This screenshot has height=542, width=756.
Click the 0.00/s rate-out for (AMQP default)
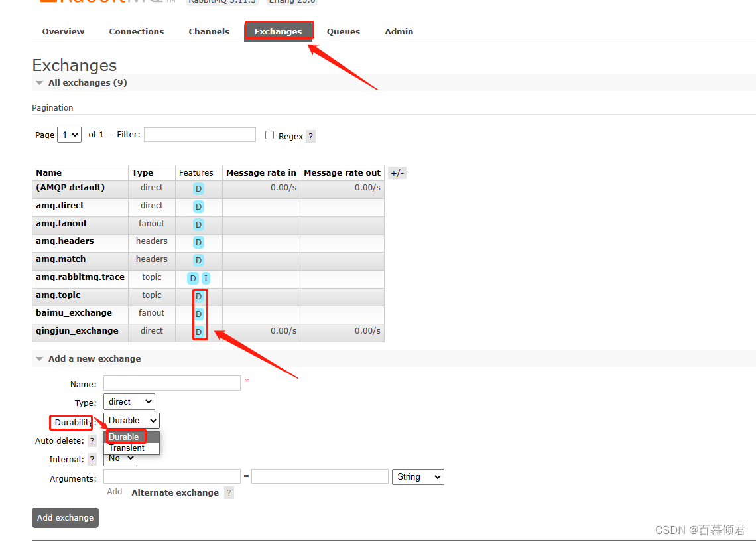tap(367, 188)
